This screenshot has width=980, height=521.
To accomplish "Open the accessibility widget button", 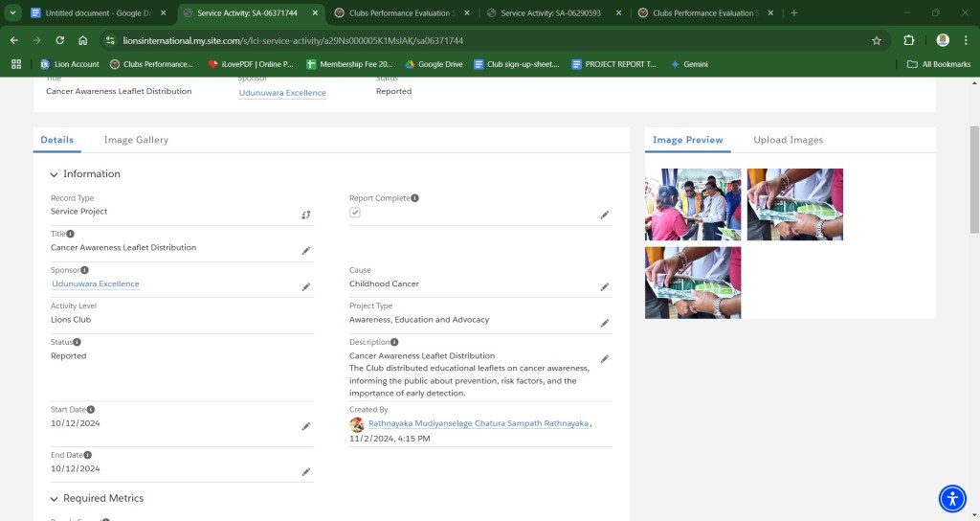I will tap(952, 498).
